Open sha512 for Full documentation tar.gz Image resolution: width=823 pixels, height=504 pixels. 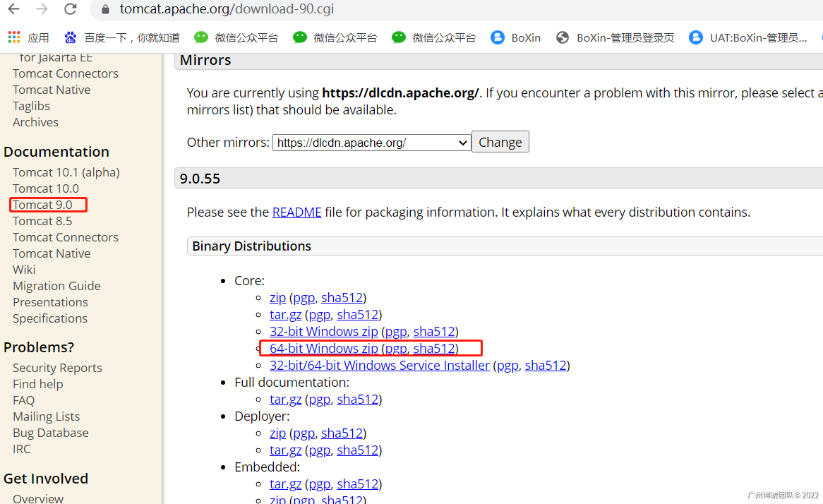pos(357,400)
